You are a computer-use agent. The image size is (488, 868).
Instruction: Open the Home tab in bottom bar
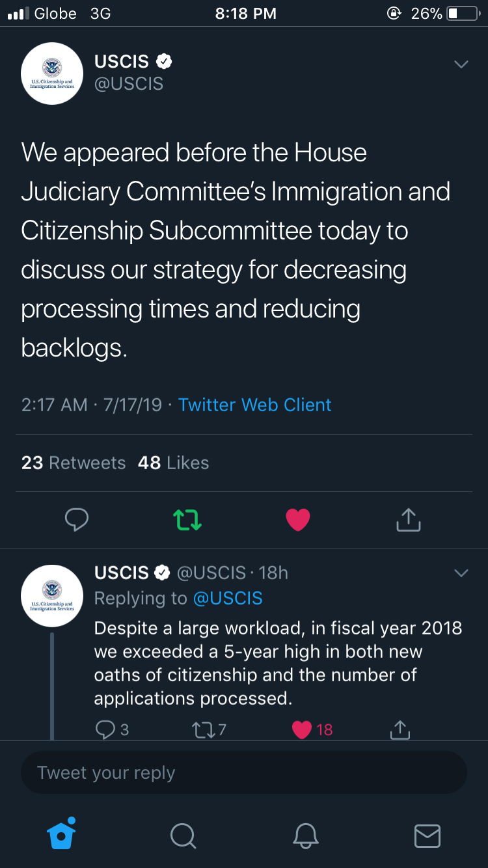coord(62,834)
